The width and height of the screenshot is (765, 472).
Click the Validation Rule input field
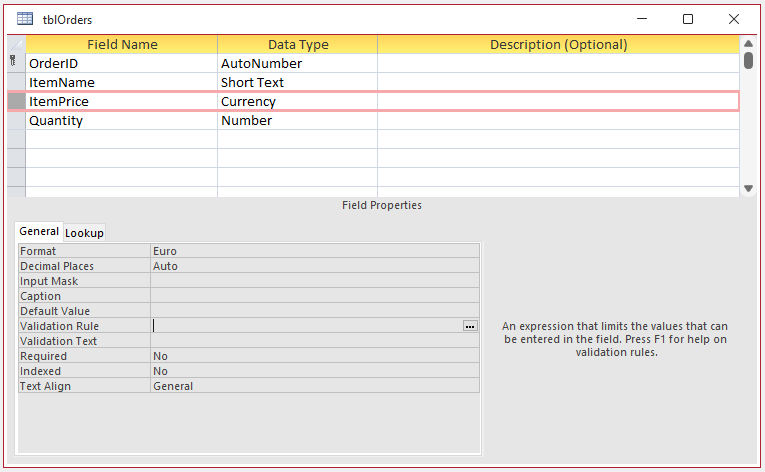tap(307, 326)
